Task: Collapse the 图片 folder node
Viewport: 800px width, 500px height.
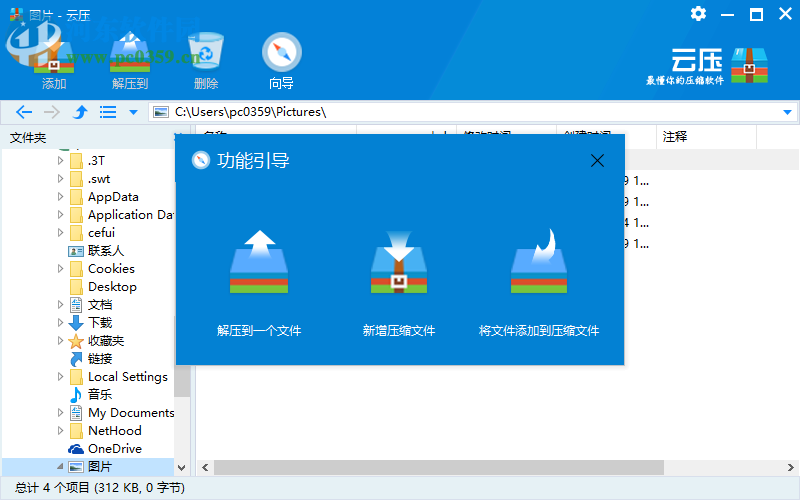Action: (60, 466)
